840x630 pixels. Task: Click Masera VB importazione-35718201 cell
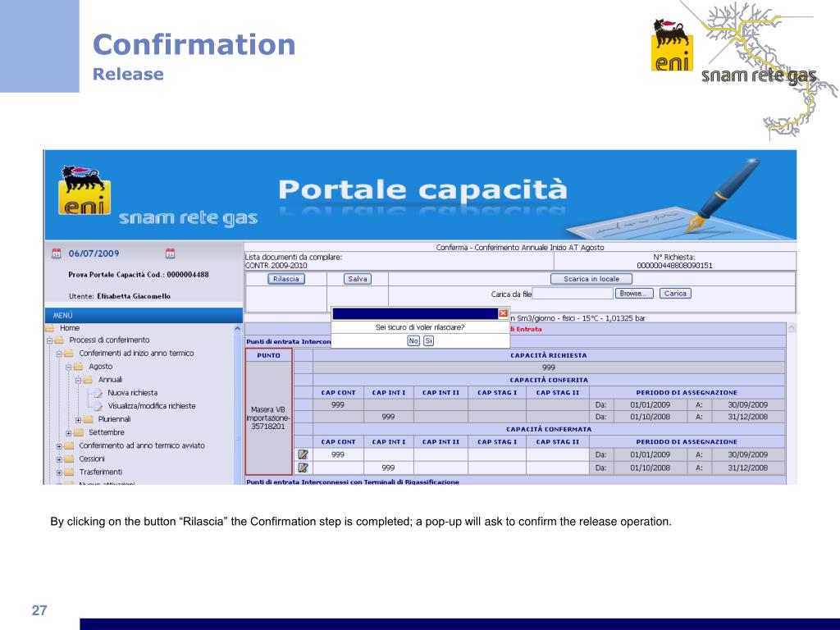pyautogui.click(x=268, y=418)
